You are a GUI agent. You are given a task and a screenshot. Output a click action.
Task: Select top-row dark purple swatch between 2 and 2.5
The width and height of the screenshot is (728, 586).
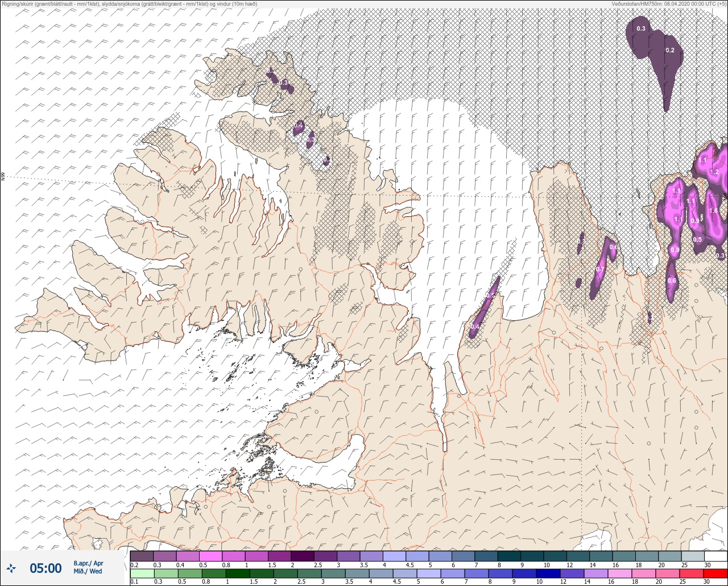(x=303, y=556)
